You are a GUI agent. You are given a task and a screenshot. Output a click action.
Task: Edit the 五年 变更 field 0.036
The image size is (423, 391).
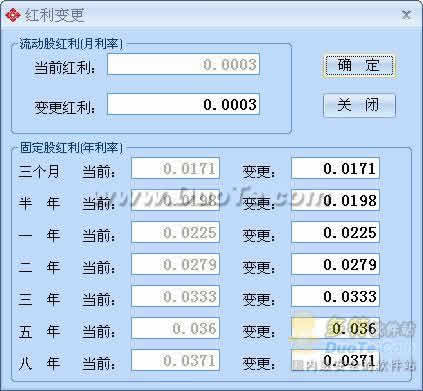click(x=335, y=328)
